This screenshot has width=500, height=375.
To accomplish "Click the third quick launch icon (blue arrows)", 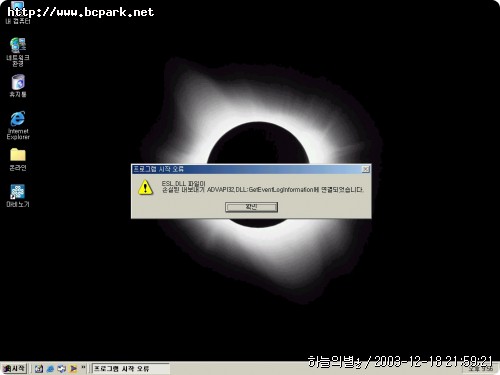I will tap(62, 369).
